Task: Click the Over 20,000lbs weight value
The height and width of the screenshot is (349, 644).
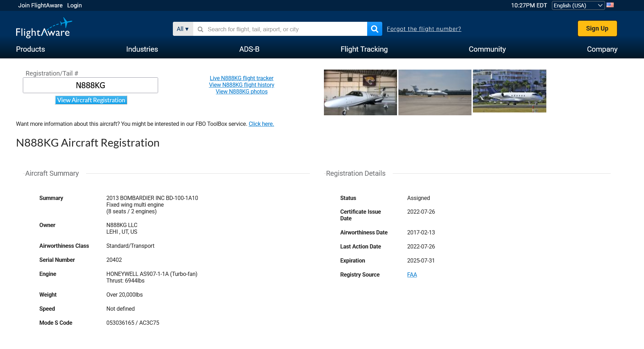Action: (x=124, y=295)
